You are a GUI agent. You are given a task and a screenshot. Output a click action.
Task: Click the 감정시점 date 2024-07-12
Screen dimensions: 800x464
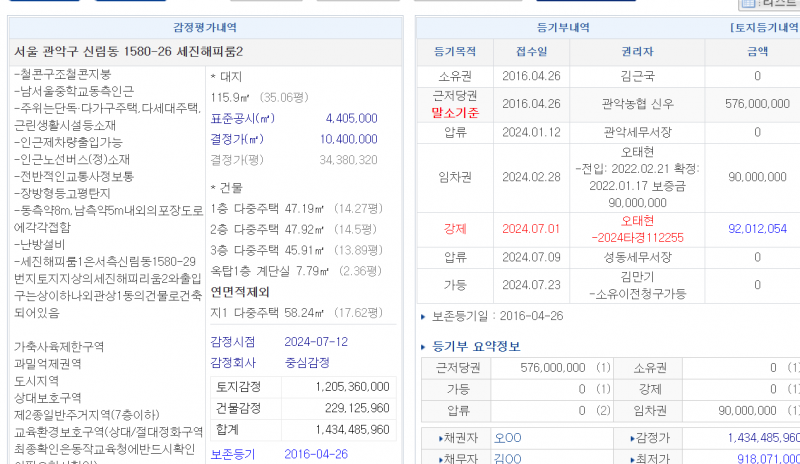tap(316, 341)
